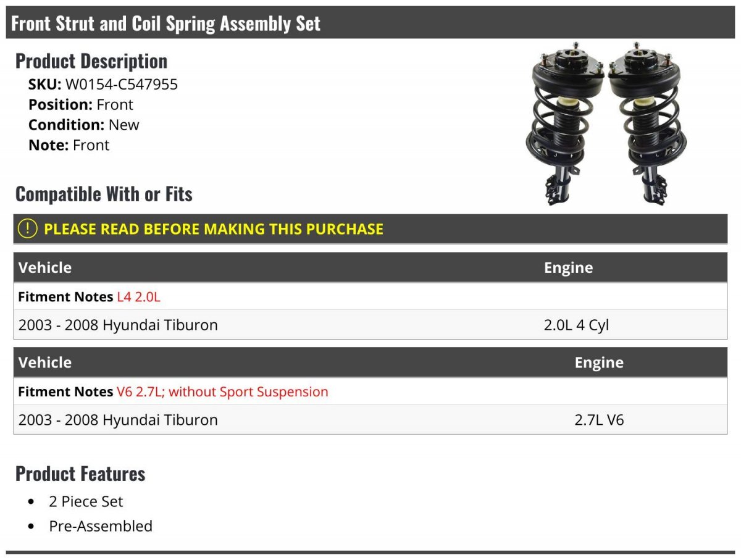This screenshot has height=560, width=741.
Task: Select the 2.7L V6 Hyundai Tiburon row
Action: click(371, 420)
